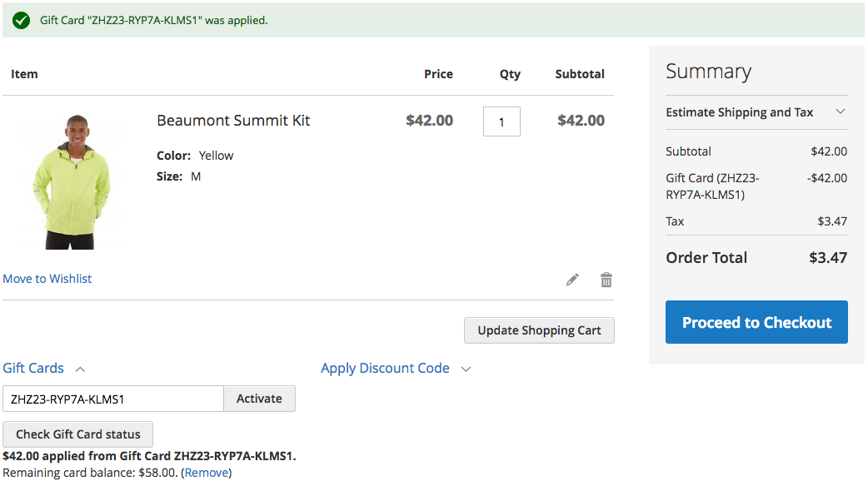The image size is (868, 486).
Task: Collapse the Gift Cards section
Action: [43, 368]
